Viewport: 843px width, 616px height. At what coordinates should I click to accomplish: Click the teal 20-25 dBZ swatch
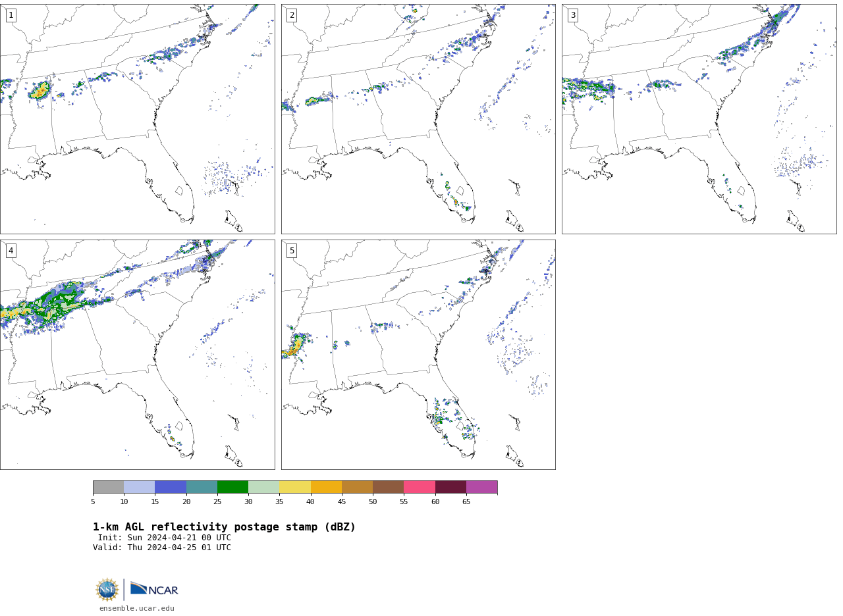click(x=202, y=487)
